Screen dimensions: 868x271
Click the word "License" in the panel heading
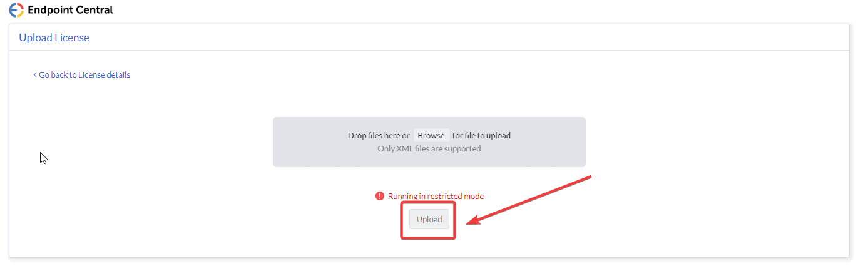click(x=73, y=38)
